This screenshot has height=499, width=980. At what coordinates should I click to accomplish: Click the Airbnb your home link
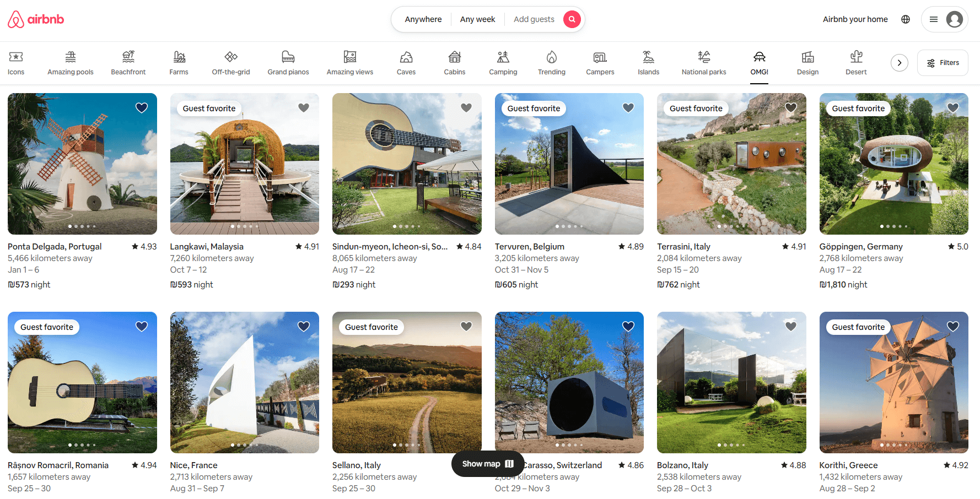tap(855, 19)
